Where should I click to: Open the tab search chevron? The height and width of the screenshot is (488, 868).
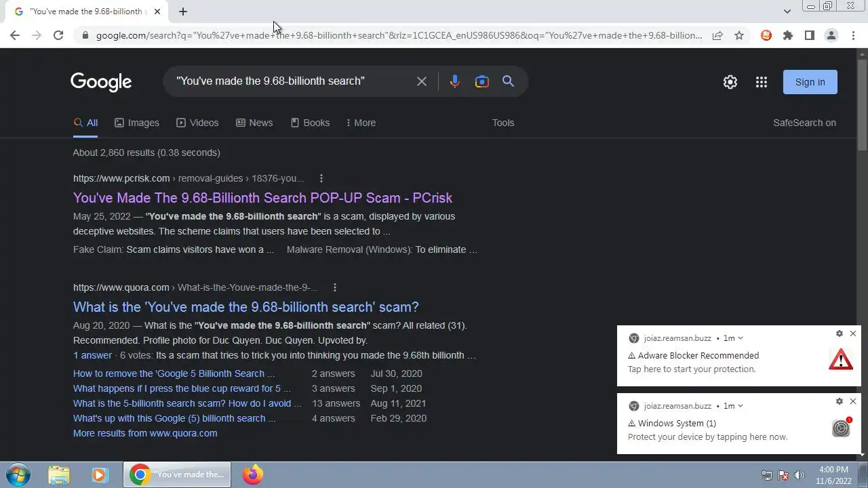[x=787, y=12]
